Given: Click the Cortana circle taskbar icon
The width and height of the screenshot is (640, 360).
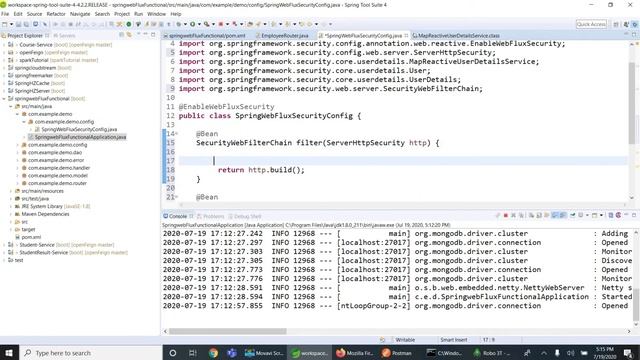Looking at the screenshot, I should [173, 353].
